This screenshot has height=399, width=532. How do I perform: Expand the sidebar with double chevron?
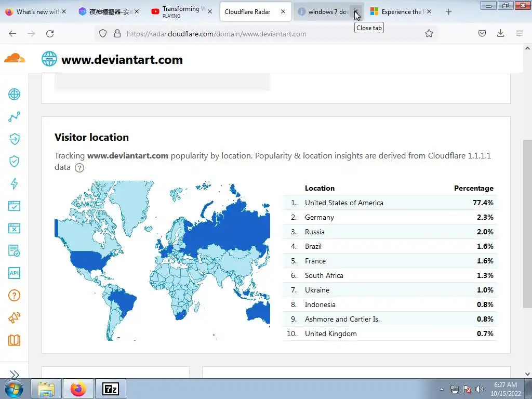point(14,375)
